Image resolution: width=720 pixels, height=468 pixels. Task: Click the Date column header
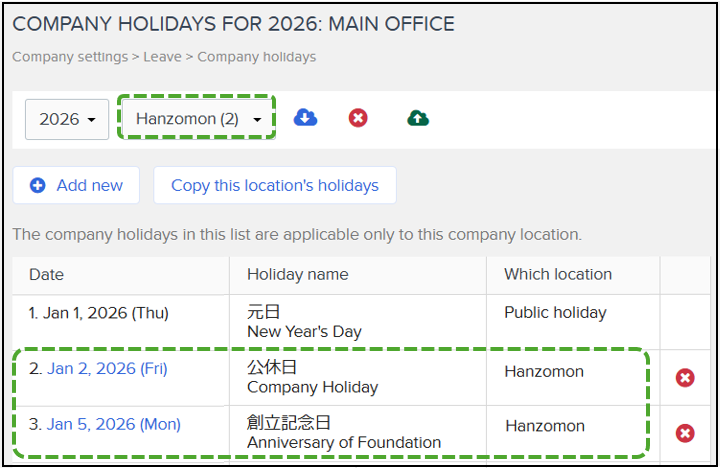[46, 275]
